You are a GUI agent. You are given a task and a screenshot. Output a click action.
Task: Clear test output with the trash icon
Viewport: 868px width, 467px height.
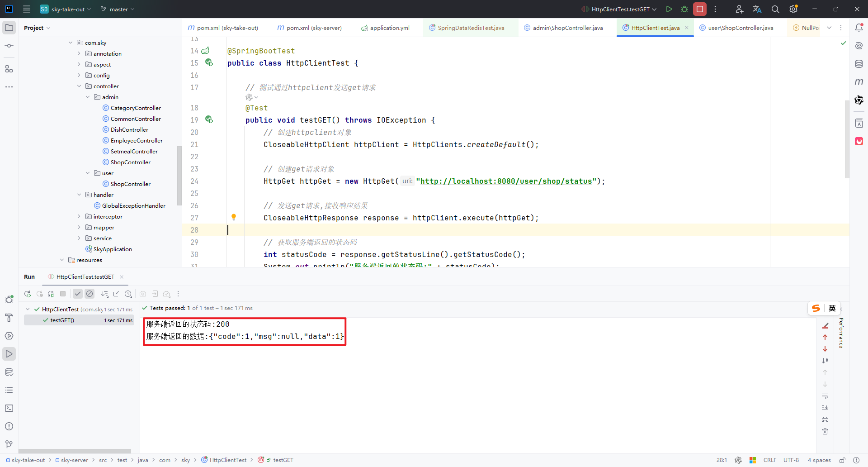pyautogui.click(x=825, y=431)
